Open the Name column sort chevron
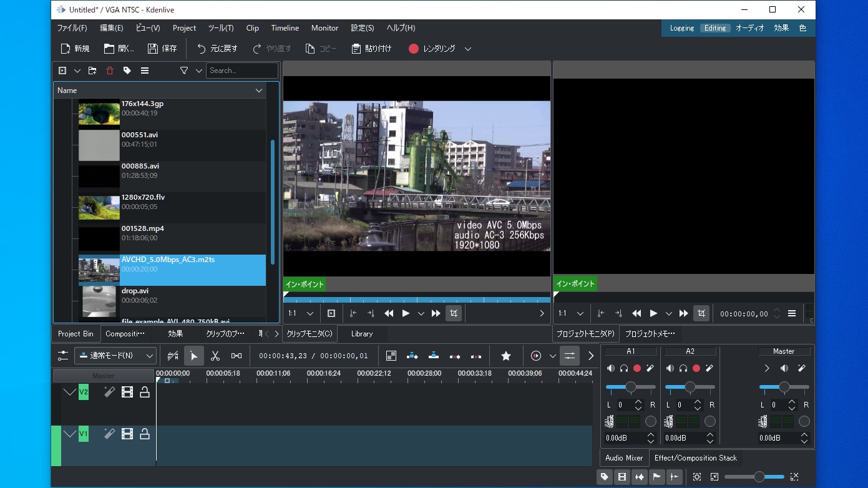Viewport: 868px width, 488px height. tap(259, 90)
